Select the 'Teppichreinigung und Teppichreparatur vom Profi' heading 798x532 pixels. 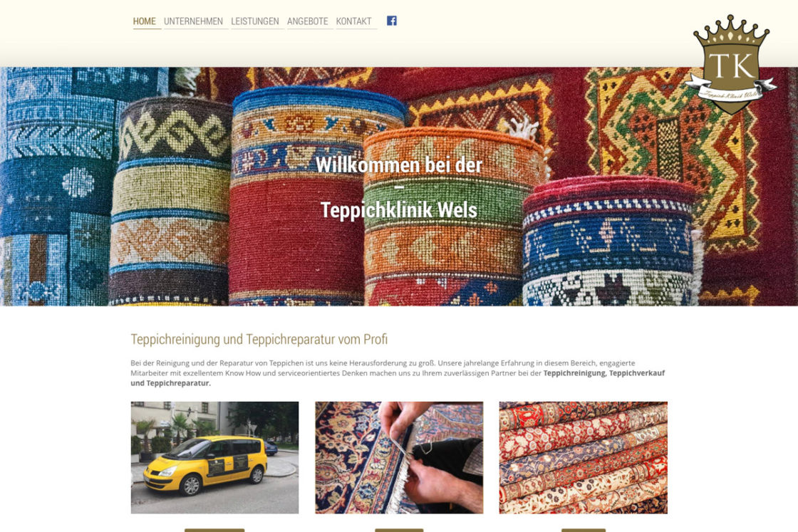point(259,339)
